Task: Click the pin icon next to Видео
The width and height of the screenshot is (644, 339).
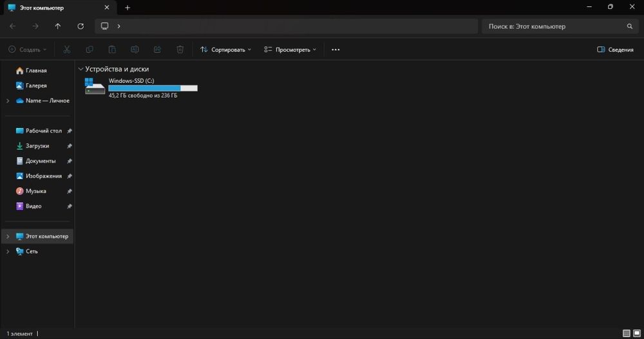Action: point(70,206)
